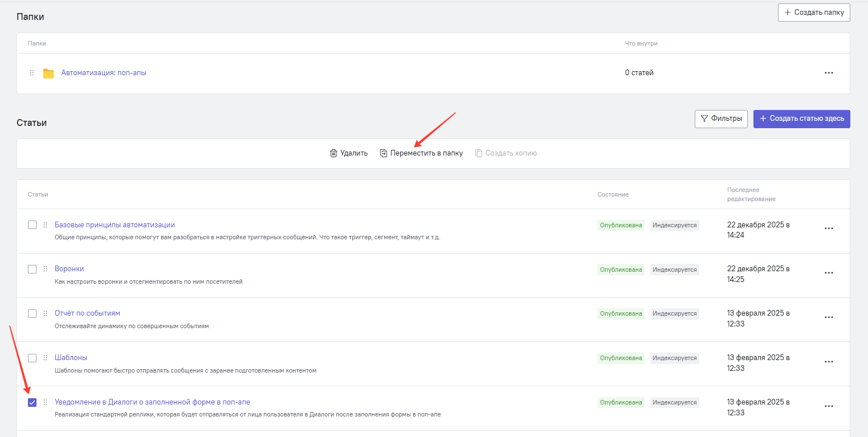The image size is (868, 437).
Task: Click drag handle beside Автоматизация: поп-апы folder
Action: (32, 73)
